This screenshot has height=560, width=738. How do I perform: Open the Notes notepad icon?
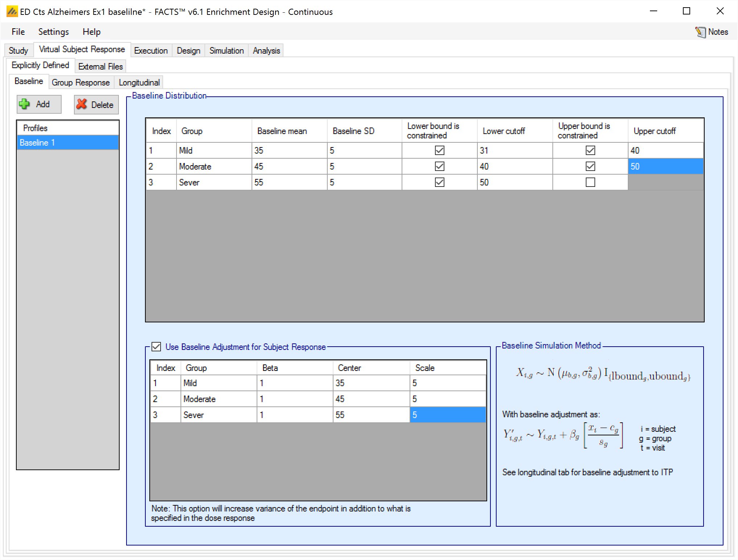(700, 32)
